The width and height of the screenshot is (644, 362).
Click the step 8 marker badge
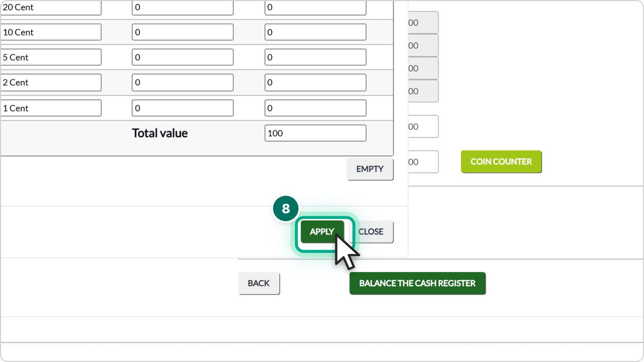pyautogui.click(x=286, y=209)
